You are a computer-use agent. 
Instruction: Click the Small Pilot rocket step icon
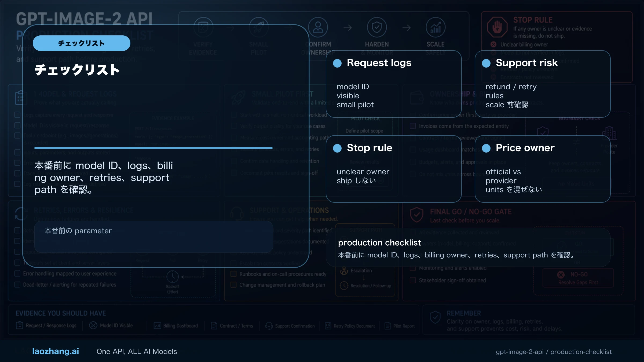pyautogui.click(x=259, y=27)
